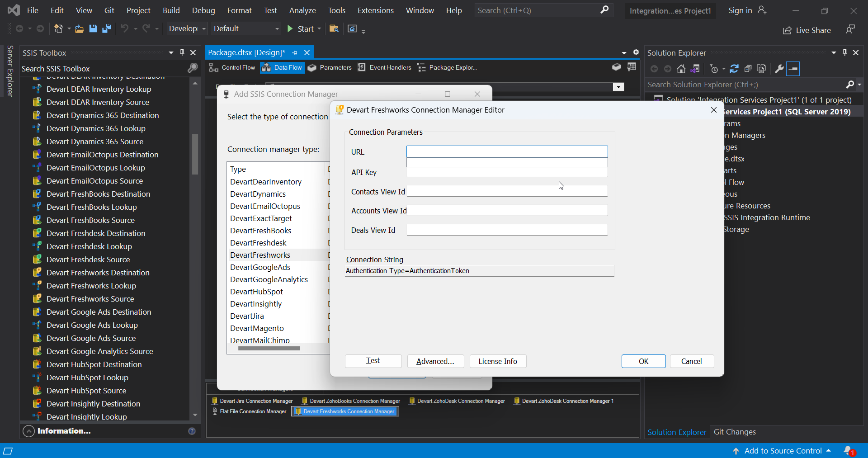Click the SSIS Toolbox box icon in designer toolbar
This screenshot has height=458, width=868.
coord(617,67)
